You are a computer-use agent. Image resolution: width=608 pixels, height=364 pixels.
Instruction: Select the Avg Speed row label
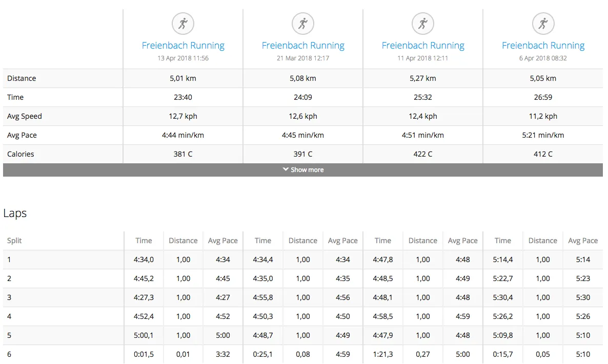tap(25, 116)
